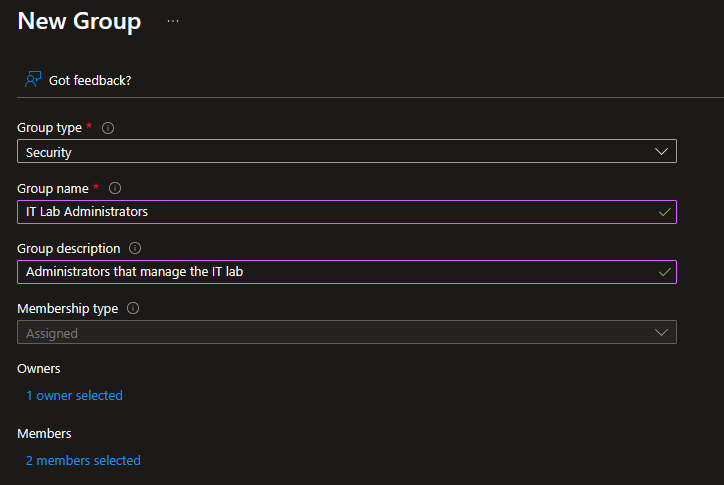724x485 pixels.
Task: Open the 1 owner selected link
Action: click(74, 395)
